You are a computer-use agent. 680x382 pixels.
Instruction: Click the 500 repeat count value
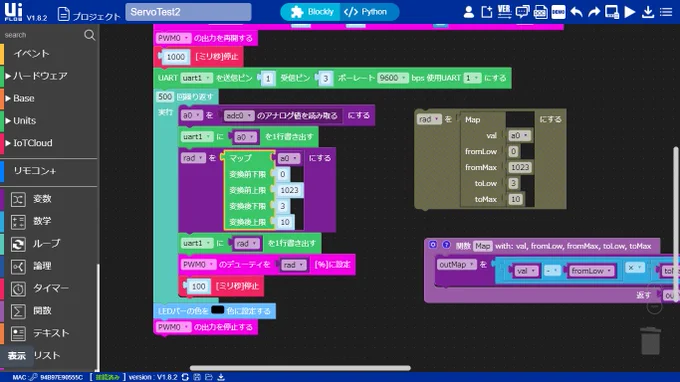[165, 97]
